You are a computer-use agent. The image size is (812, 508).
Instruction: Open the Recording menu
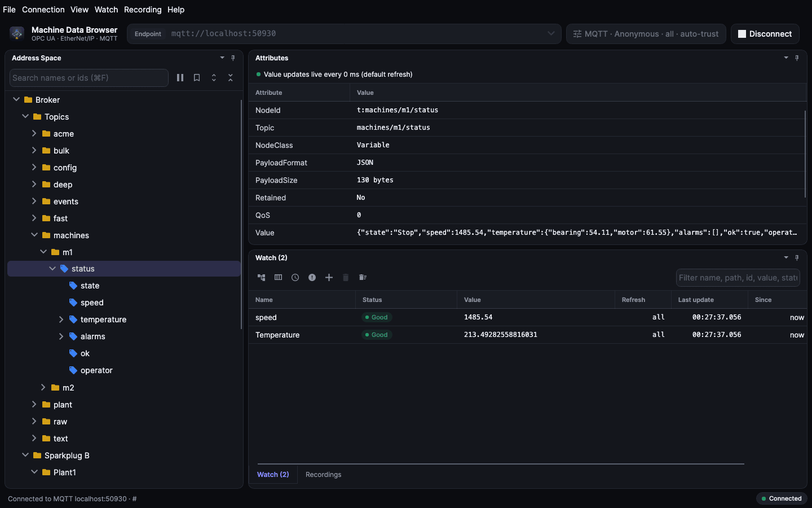[x=143, y=10]
